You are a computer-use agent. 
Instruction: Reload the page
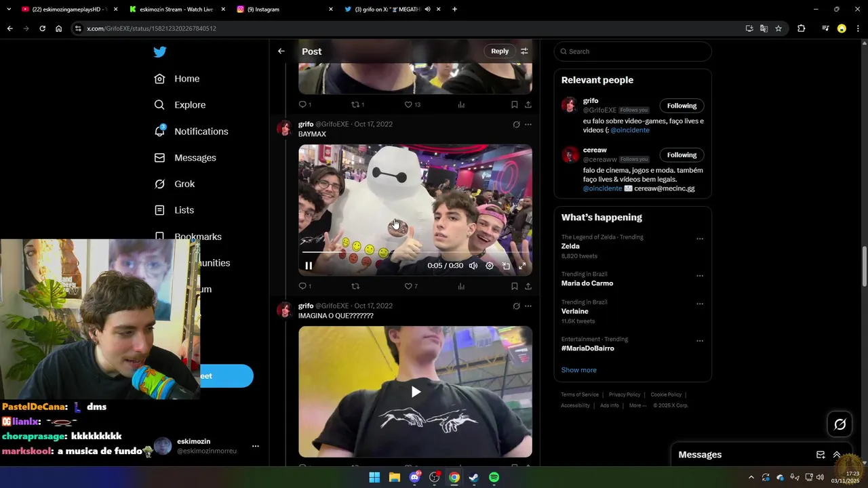click(x=42, y=28)
